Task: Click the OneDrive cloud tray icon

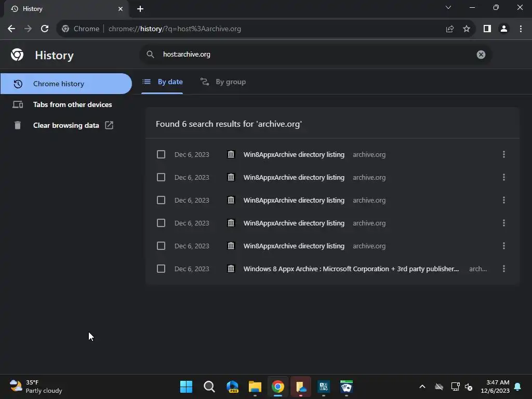Action: pyautogui.click(x=439, y=387)
